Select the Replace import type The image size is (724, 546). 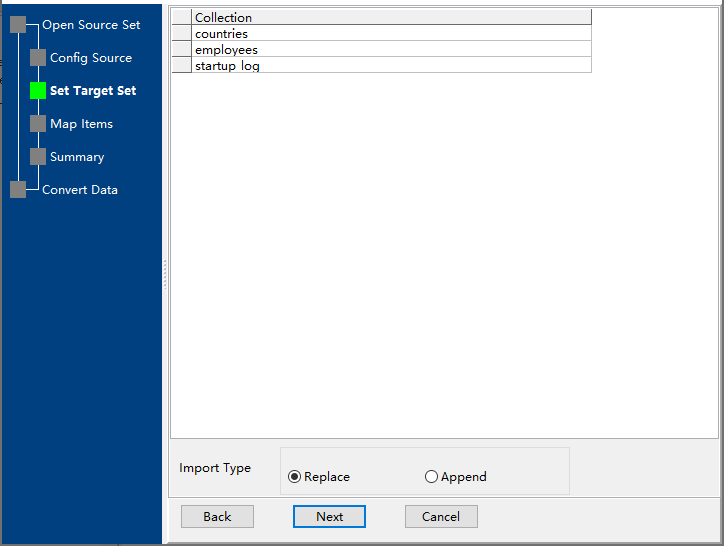pyautogui.click(x=294, y=477)
